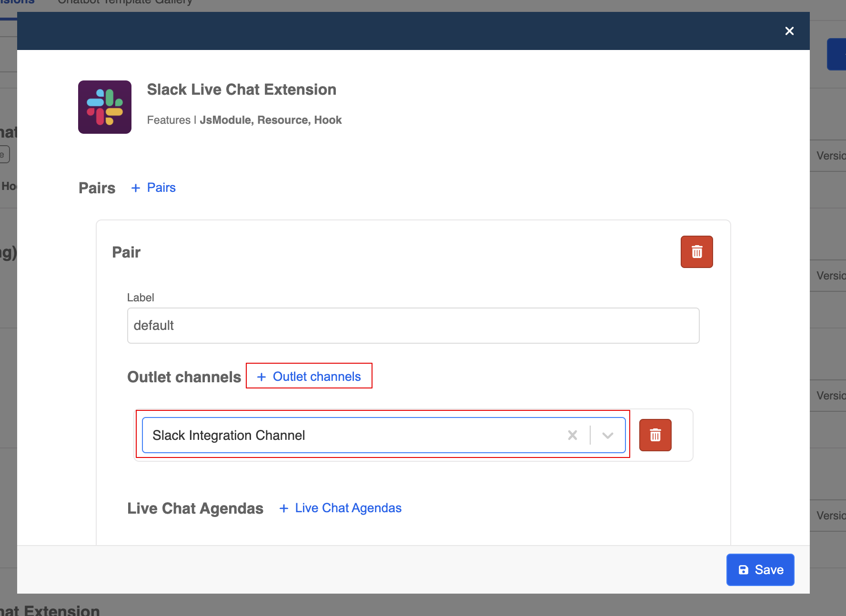Viewport: 846px width, 616px height.
Task: Remove the Slack Integration Channel row
Action: 655,435
